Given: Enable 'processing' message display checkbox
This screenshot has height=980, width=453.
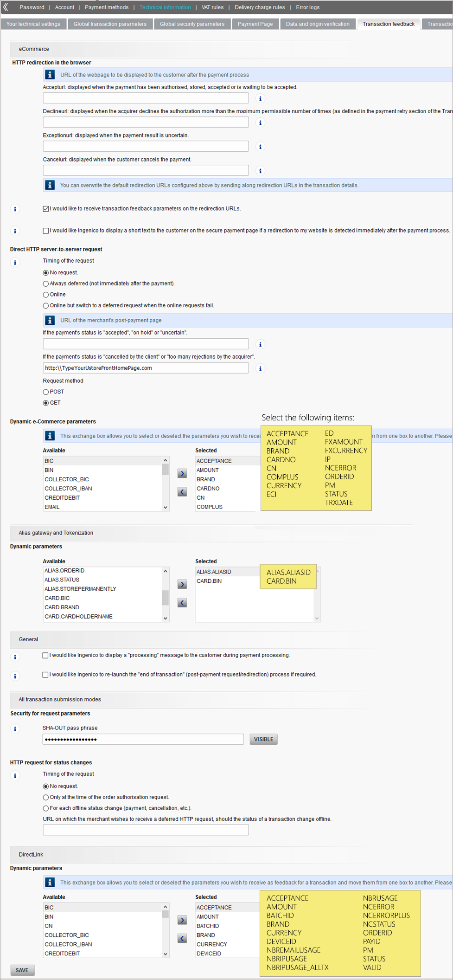Looking at the screenshot, I should pyautogui.click(x=45, y=655).
